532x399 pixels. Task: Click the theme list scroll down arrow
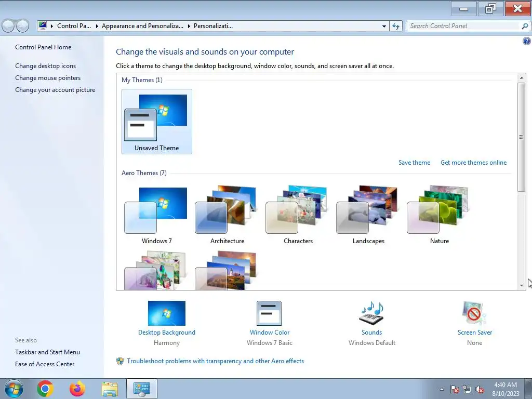522,286
